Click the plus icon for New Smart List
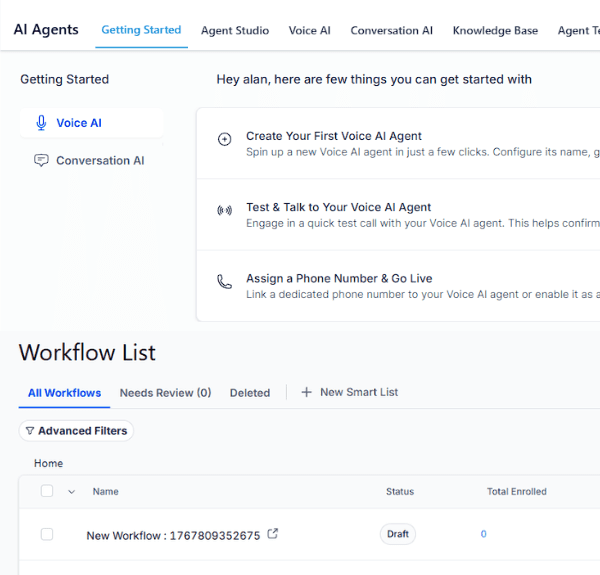 click(306, 392)
